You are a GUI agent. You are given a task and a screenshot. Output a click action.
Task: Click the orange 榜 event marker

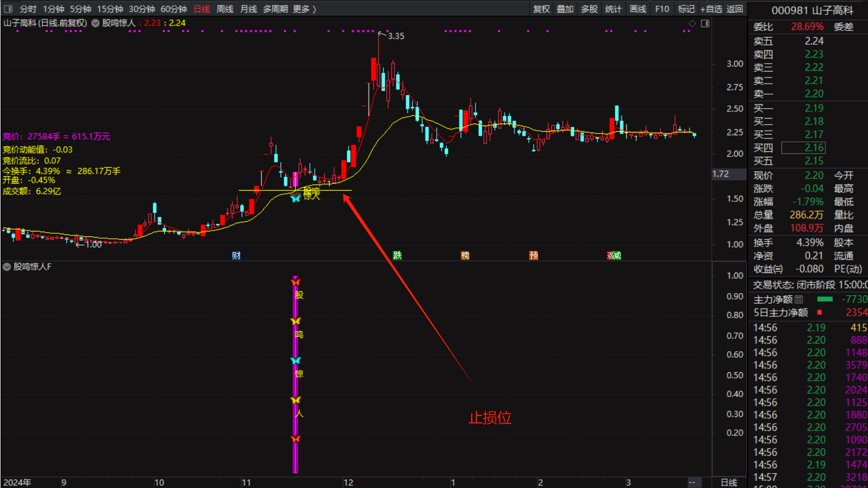click(465, 255)
